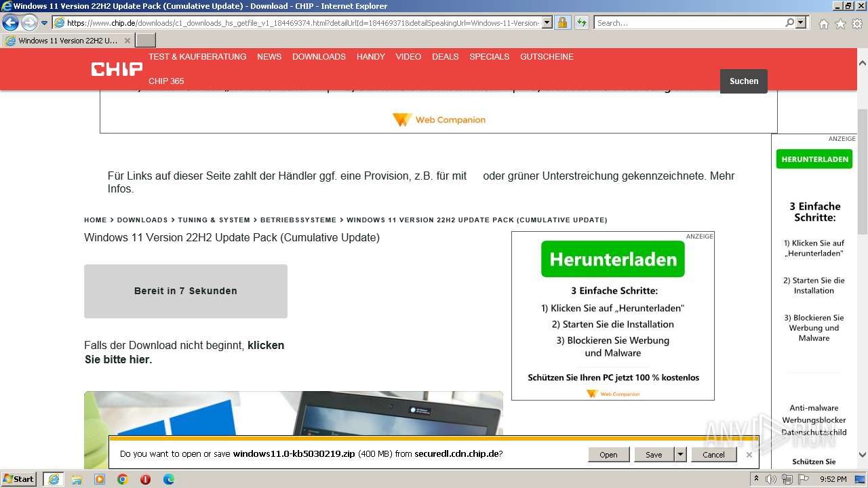Open DEALS menu item

[446, 57]
